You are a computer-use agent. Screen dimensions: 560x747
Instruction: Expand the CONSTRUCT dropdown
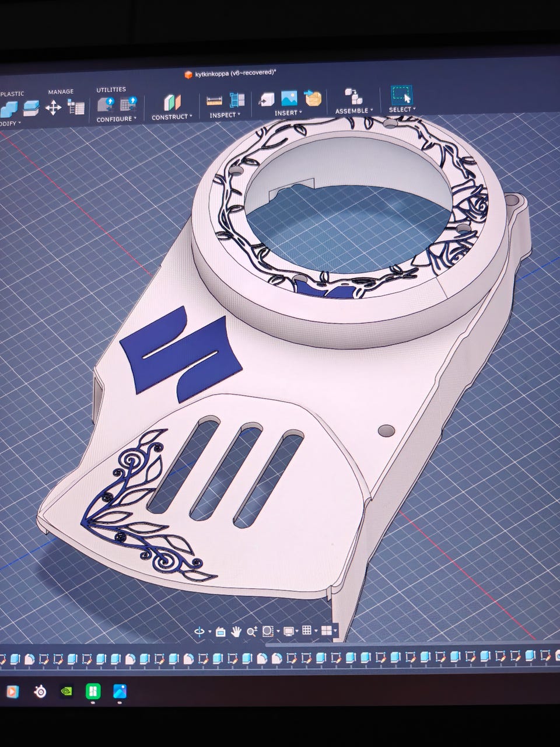pyautogui.click(x=172, y=117)
